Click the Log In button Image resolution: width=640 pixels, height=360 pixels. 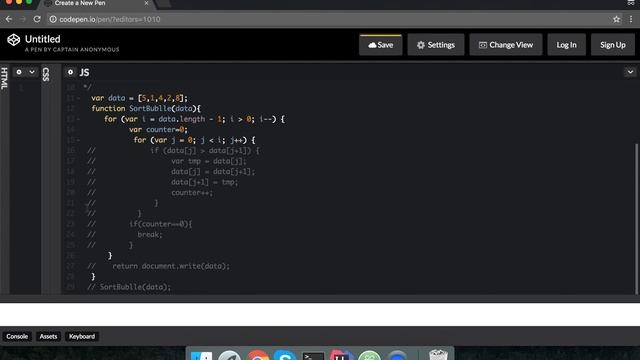point(567,45)
